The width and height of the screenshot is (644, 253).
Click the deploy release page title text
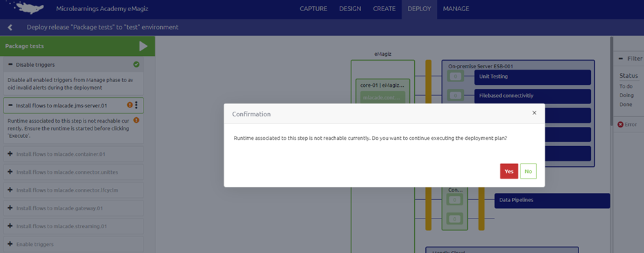pyautogui.click(x=103, y=28)
